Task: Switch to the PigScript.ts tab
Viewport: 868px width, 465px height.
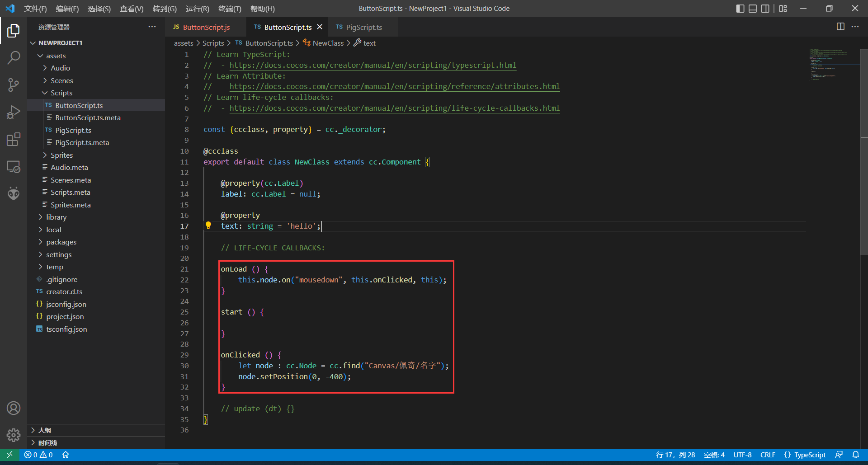Action: (x=363, y=27)
